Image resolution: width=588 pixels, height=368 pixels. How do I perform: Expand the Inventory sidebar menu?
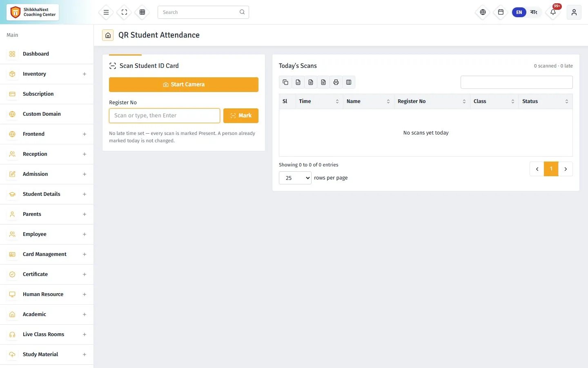pyautogui.click(x=47, y=74)
